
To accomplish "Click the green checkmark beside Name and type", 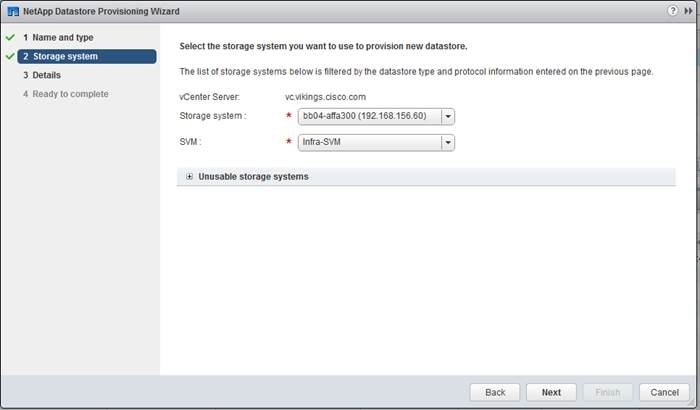I will coord(10,38).
